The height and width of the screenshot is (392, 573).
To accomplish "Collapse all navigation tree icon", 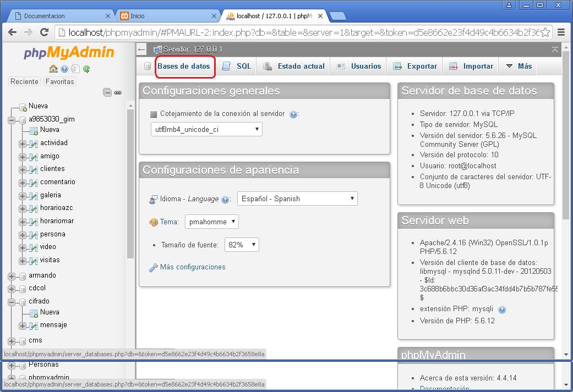I will (x=107, y=92).
